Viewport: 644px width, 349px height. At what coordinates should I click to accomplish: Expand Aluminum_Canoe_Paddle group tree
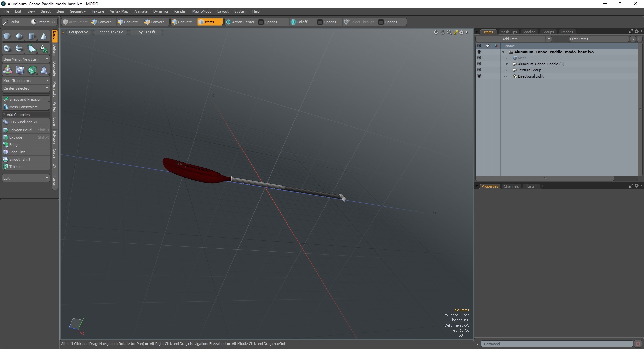click(x=507, y=64)
